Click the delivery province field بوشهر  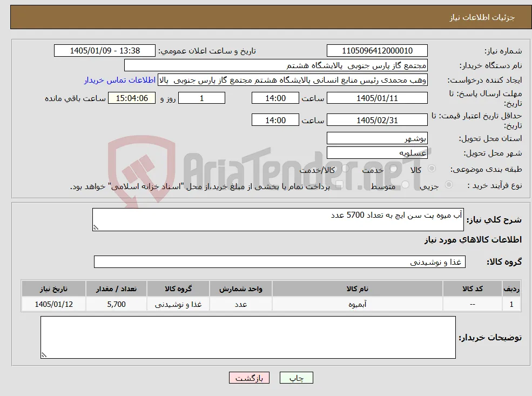click(x=377, y=138)
